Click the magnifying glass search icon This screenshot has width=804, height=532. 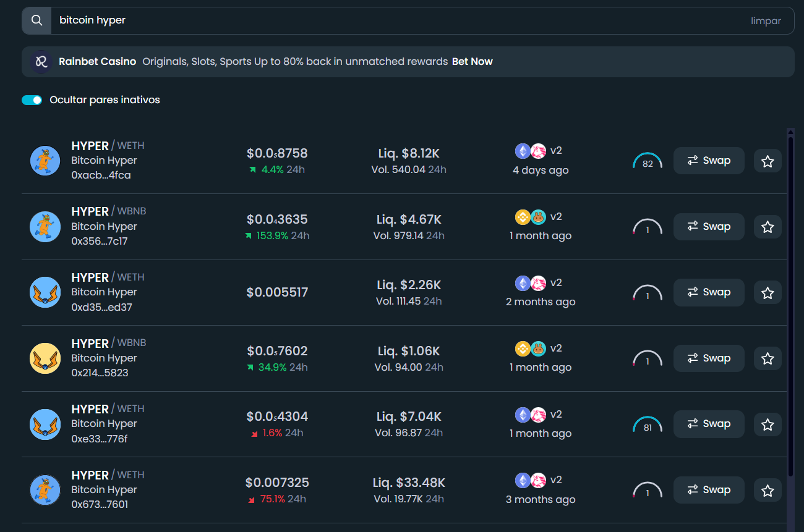(x=36, y=20)
